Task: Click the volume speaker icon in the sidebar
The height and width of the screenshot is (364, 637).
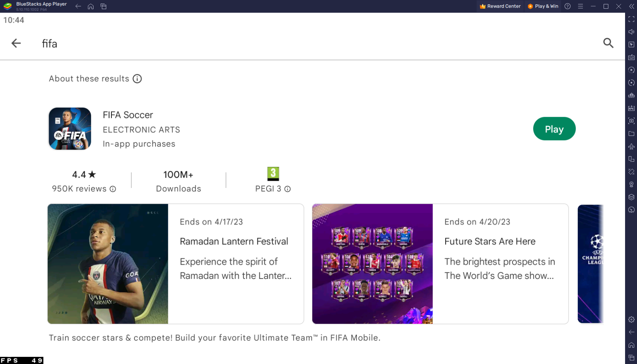Action: [631, 32]
